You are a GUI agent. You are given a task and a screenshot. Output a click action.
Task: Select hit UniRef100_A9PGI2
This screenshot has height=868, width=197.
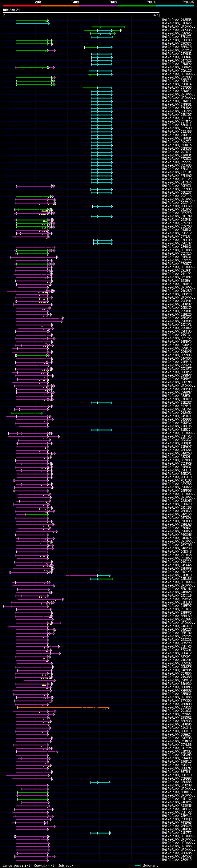point(177,81)
